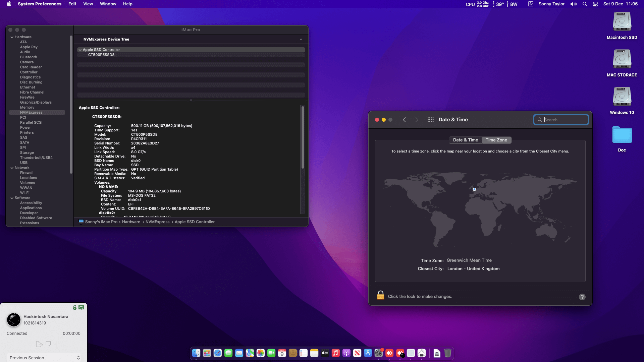This screenshot has height=362, width=644.
Task: Click file transfer icon in AnyDesk panel
Action: (x=39, y=344)
